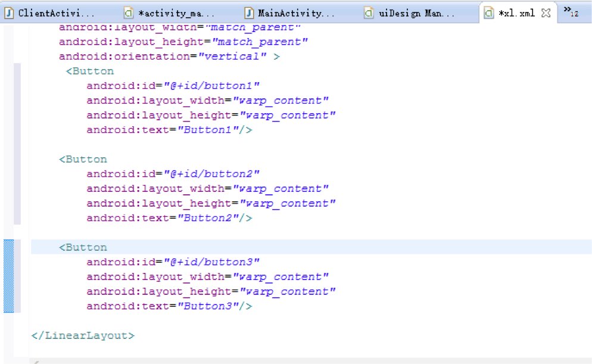Place cursor on android:orientation="vertical" line
The width and height of the screenshot is (592, 364).
tap(169, 57)
